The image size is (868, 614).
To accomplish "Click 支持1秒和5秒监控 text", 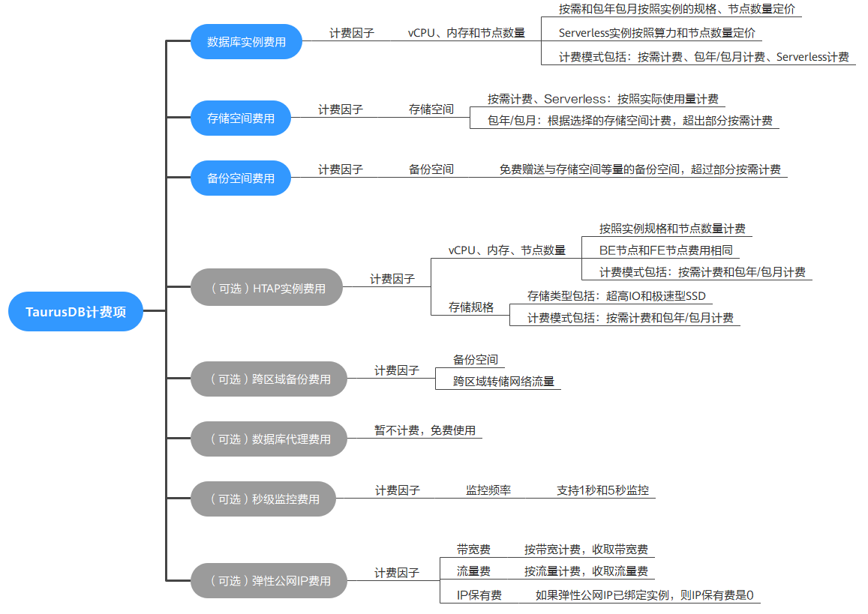I will pos(603,490).
